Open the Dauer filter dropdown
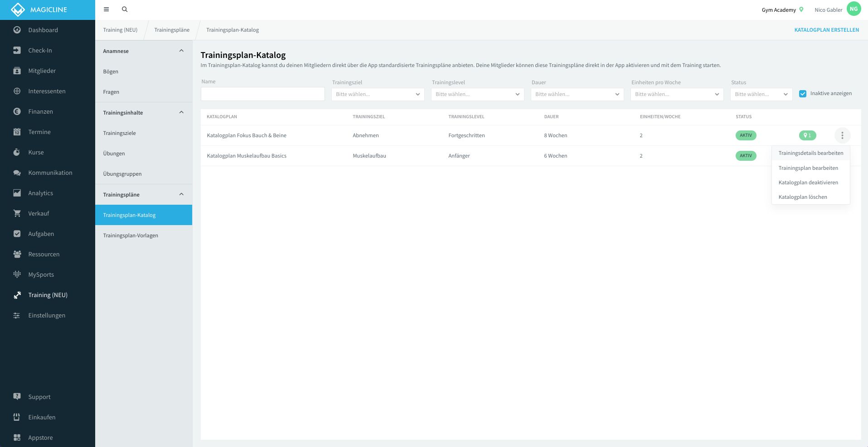The image size is (868, 447). [x=577, y=94]
